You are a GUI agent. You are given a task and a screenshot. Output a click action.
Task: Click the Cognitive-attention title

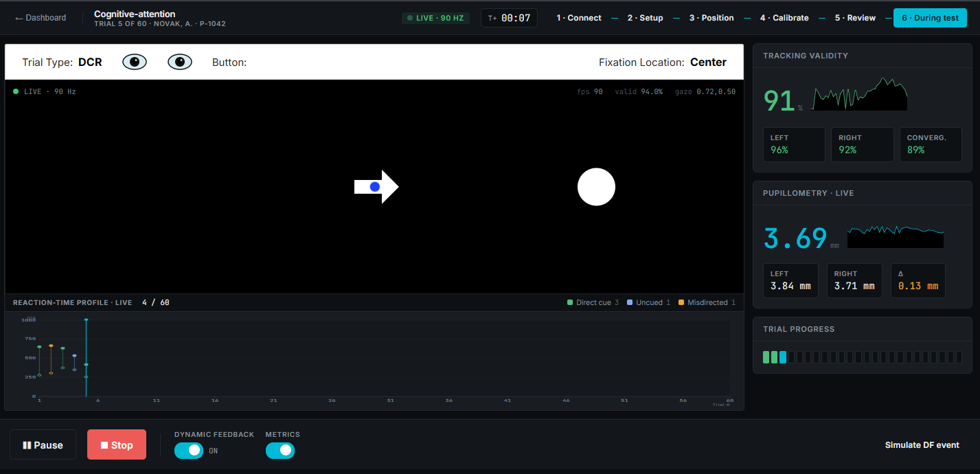click(135, 14)
